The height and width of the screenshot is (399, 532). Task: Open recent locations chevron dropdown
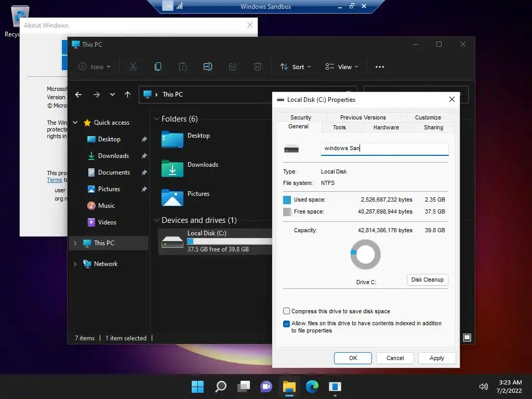pos(112,95)
